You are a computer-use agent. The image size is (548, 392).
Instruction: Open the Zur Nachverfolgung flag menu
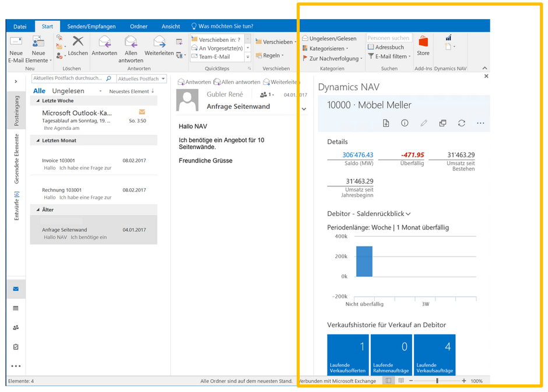(332, 58)
